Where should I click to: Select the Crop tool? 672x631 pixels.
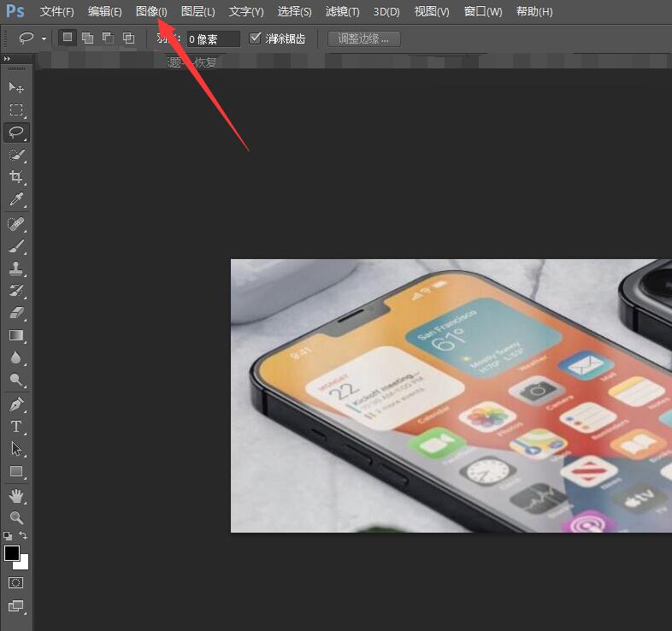[16, 177]
